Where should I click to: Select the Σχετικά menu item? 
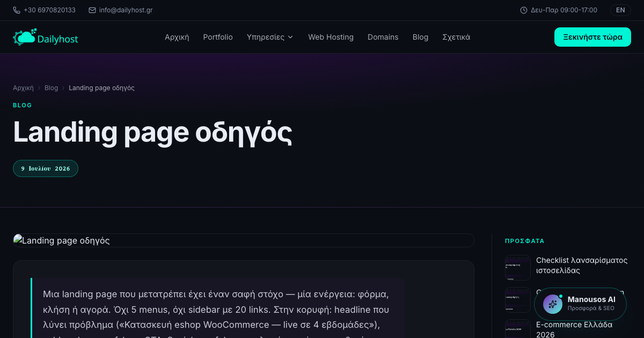point(456,37)
